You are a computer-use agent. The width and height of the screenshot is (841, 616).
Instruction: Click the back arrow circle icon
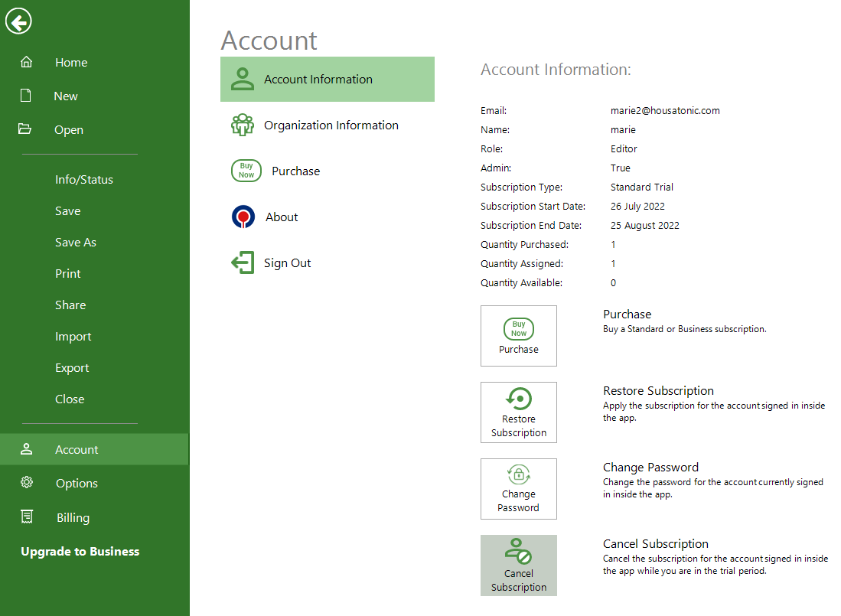[19, 21]
